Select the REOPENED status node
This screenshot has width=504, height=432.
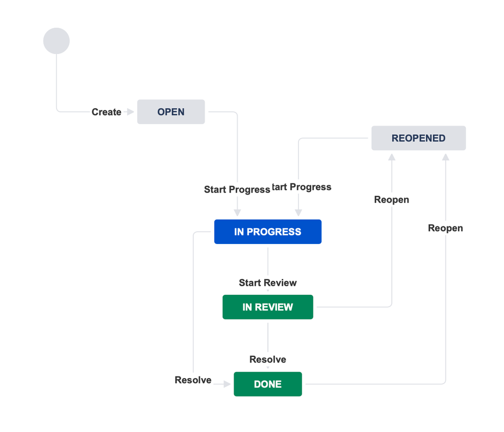point(419,138)
